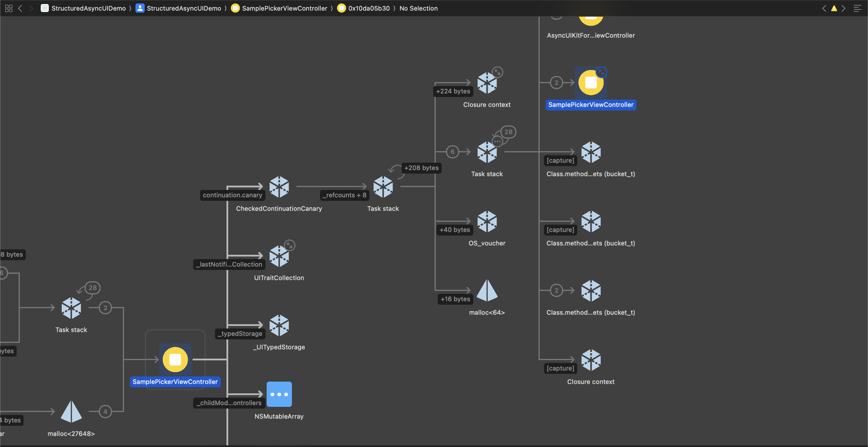Click the 28 references badge on upper Task stack
The width and height of the screenshot is (868, 447).
508,132
